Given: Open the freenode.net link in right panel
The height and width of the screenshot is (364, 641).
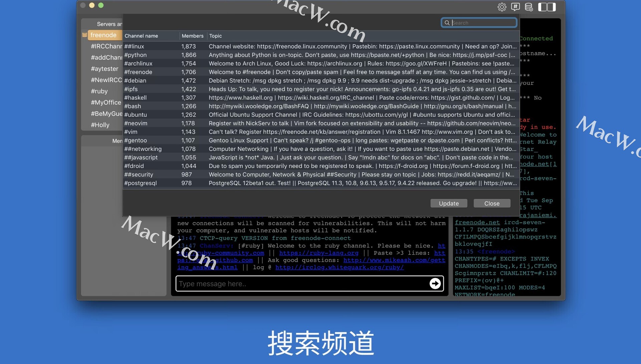Looking at the screenshot, I should 477,223.
